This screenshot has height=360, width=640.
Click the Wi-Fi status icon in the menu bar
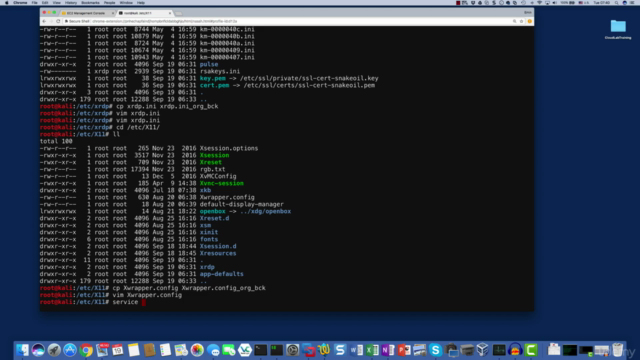(x=540, y=2)
